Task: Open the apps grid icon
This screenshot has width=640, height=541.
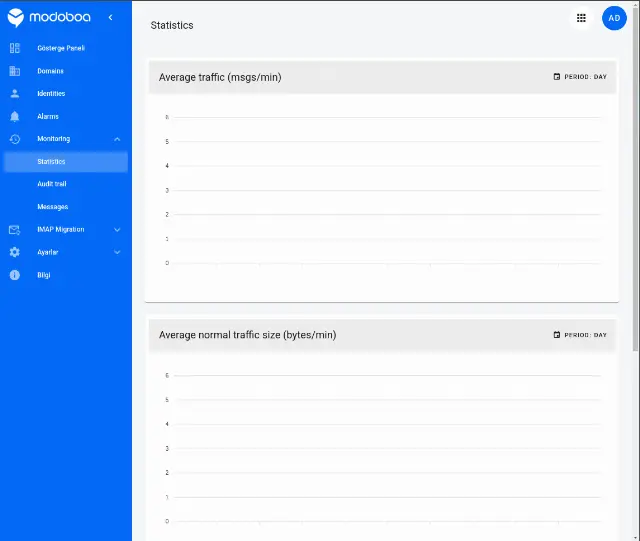Action: [x=581, y=18]
